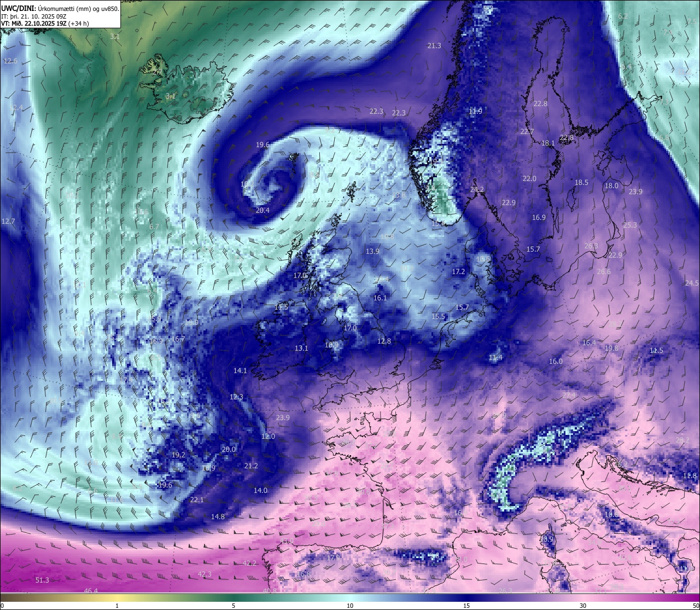
Task: Select the '11.4' value label
Action: coord(495,358)
